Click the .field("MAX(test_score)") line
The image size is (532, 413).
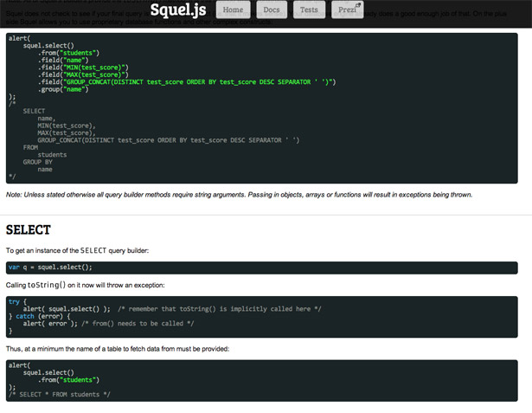pyautogui.click(x=83, y=74)
